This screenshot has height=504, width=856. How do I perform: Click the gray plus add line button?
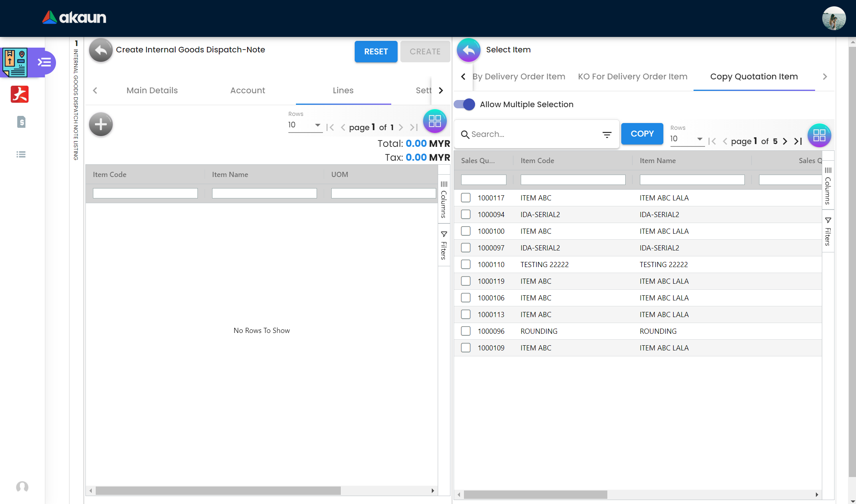coord(100,124)
